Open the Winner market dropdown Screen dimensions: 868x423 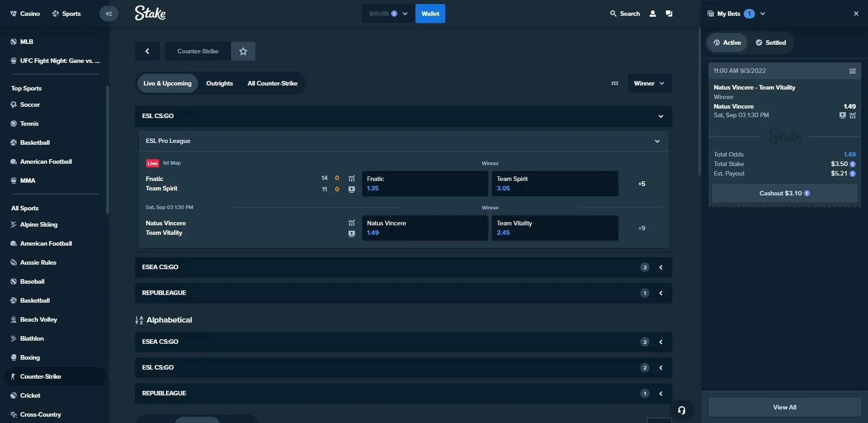click(x=650, y=83)
